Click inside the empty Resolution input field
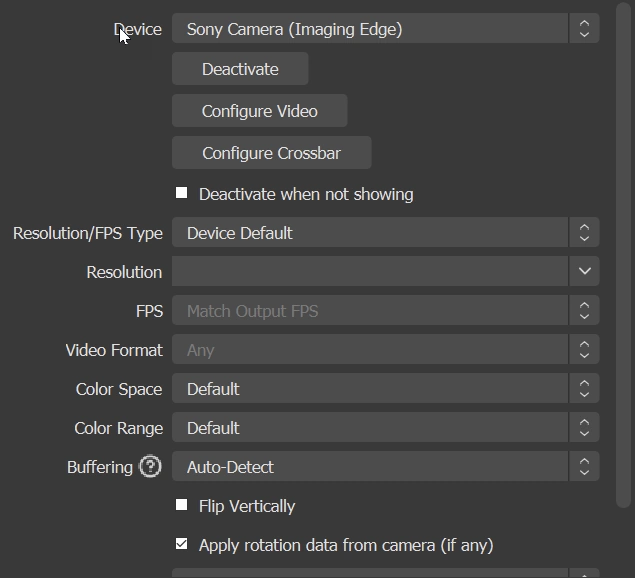The height and width of the screenshot is (578, 635). [370, 272]
